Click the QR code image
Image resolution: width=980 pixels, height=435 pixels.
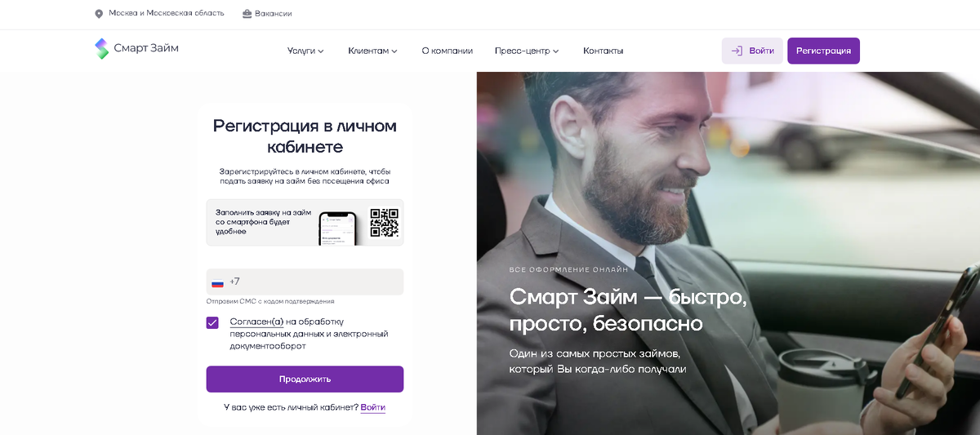384,223
